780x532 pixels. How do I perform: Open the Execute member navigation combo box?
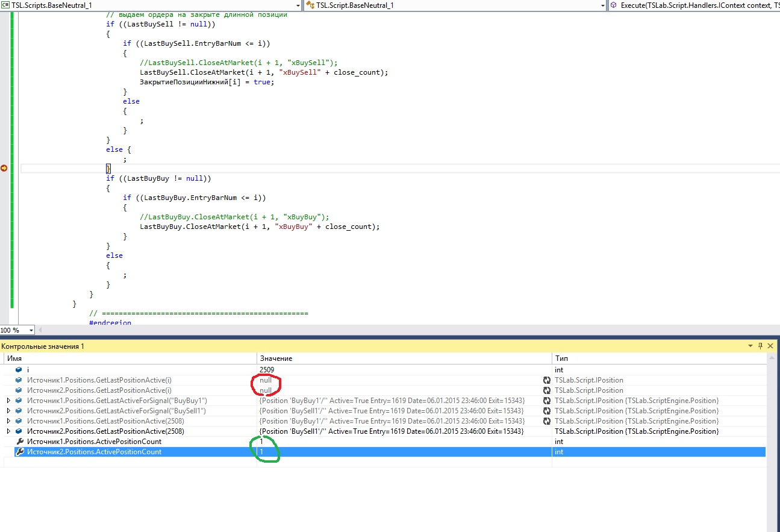(x=693, y=5)
